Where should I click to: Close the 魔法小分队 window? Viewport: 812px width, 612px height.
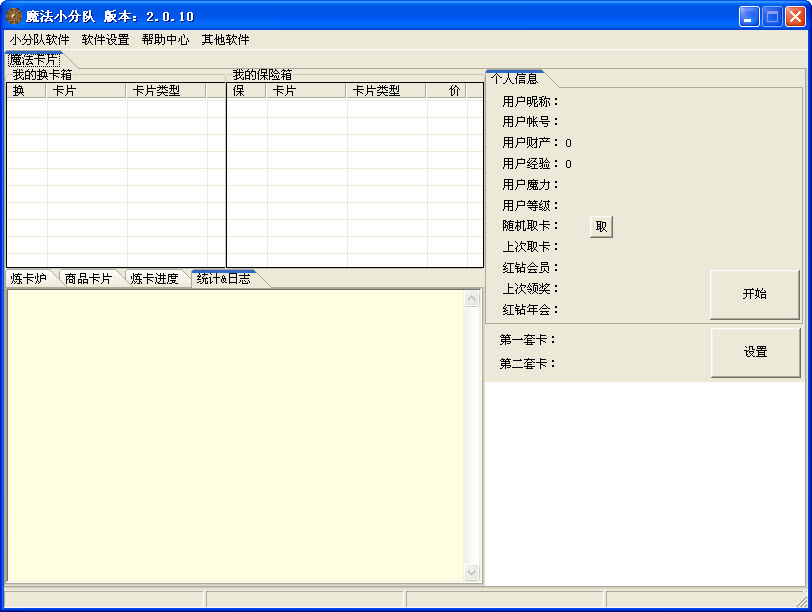795,17
